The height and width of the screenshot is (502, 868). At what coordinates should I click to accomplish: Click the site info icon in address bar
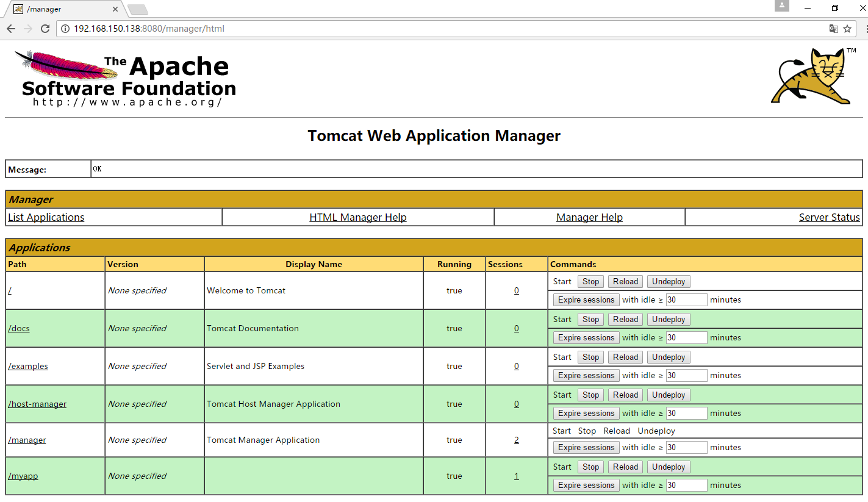click(x=65, y=29)
